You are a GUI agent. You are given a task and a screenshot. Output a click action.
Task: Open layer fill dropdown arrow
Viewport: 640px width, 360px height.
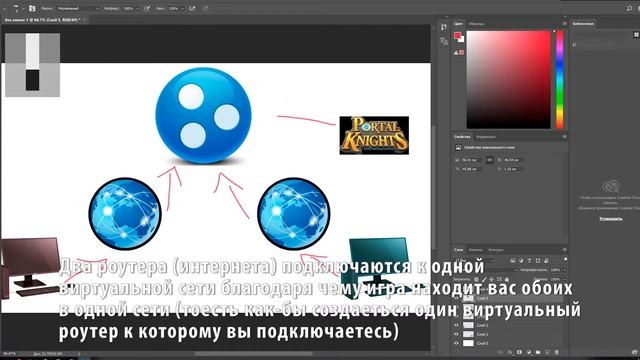click(x=564, y=280)
